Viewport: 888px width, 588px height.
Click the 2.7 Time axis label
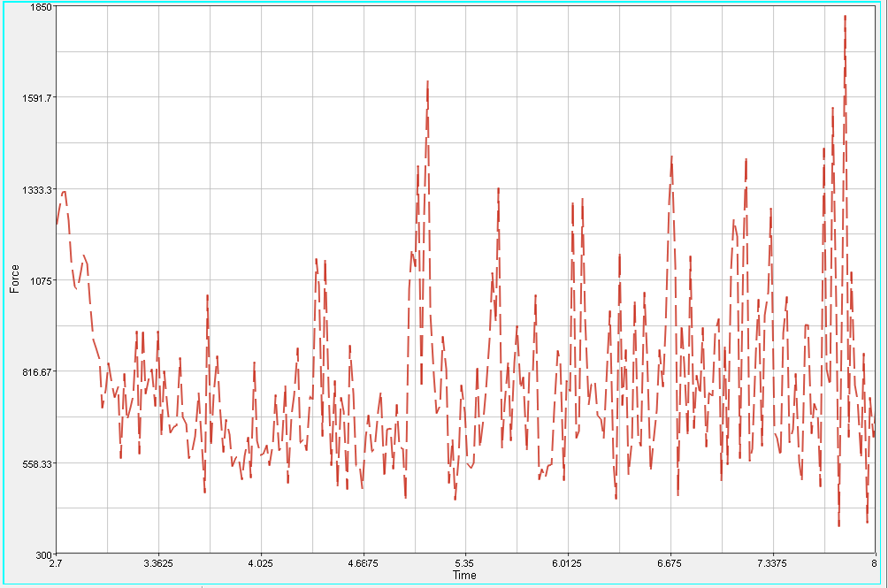coord(56,563)
